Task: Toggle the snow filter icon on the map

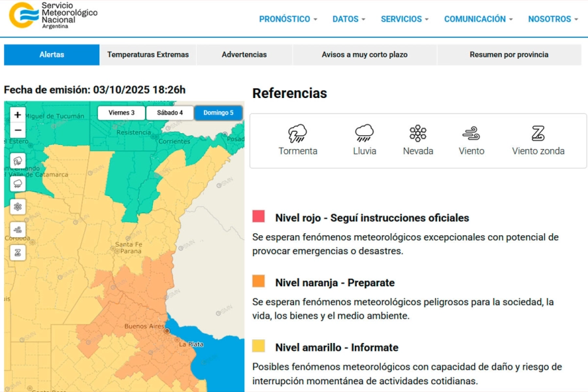Action: pos(18,206)
